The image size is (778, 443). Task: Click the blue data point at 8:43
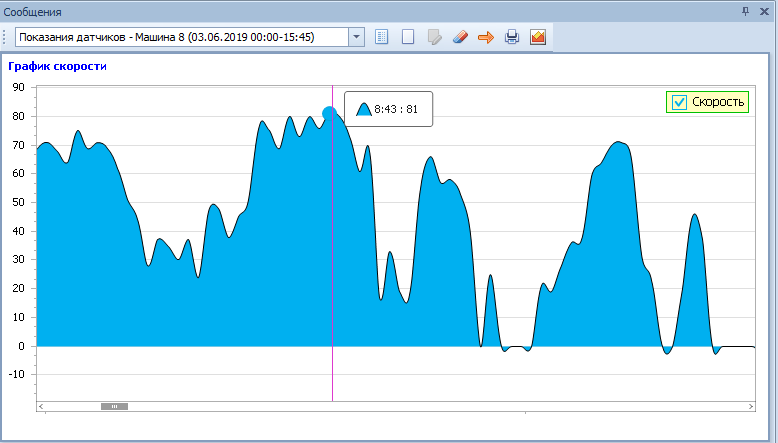click(x=329, y=112)
